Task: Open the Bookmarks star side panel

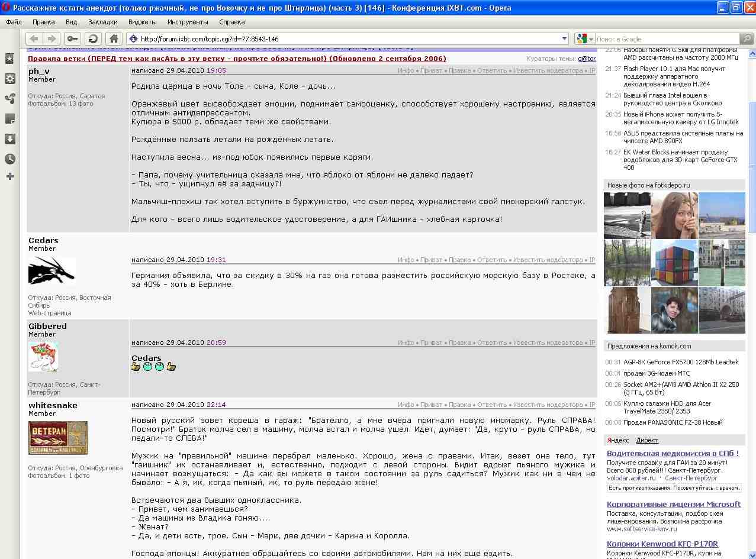Action: 9,59
